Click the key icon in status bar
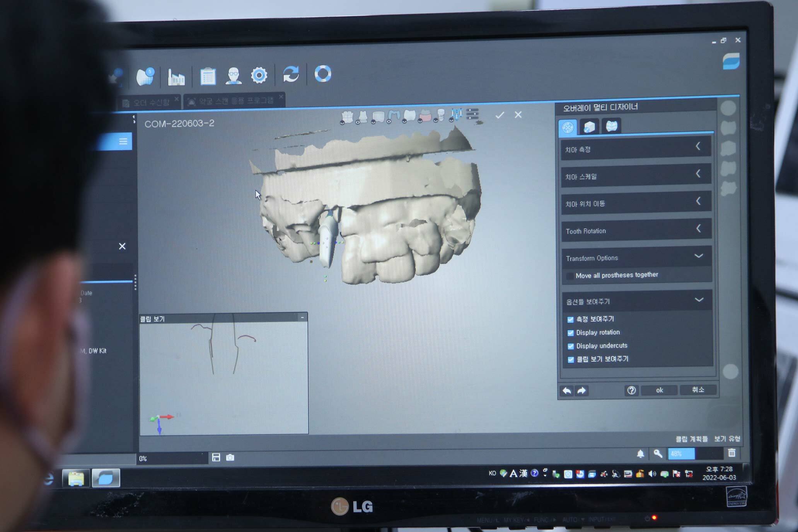The height and width of the screenshot is (532, 798). pos(658,454)
